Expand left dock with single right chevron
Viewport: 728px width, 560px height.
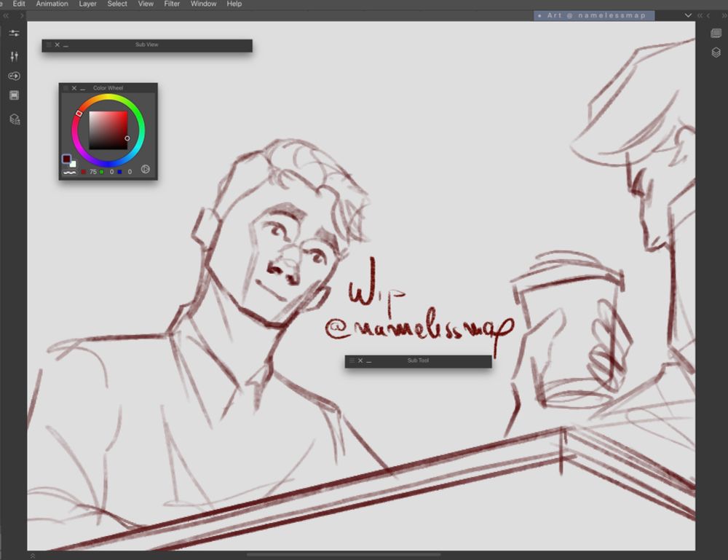coord(22,15)
